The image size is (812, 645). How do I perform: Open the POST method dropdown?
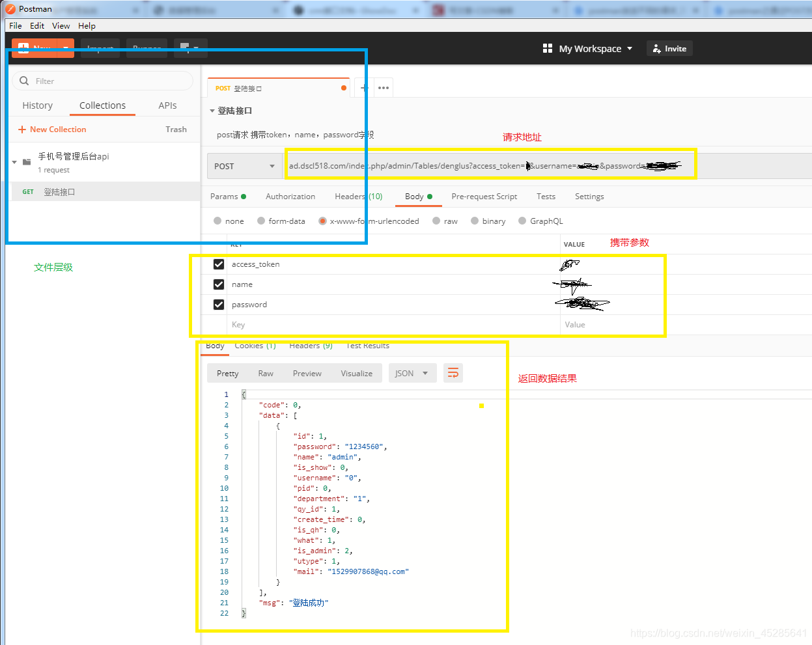coord(245,166)
